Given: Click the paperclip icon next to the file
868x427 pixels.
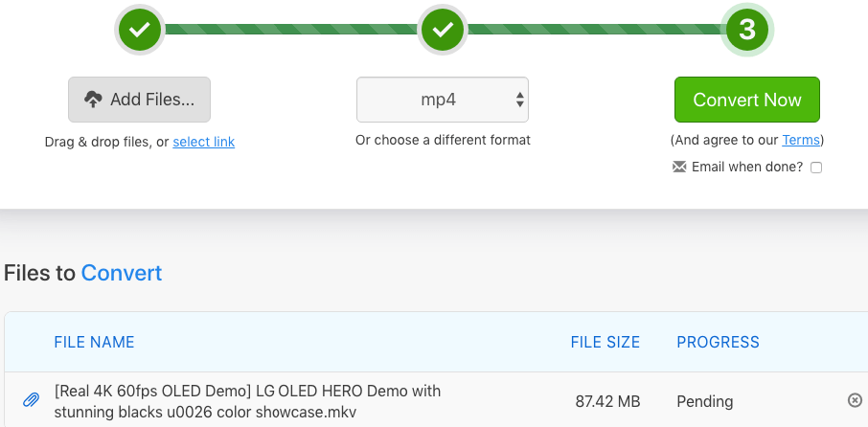Looking at the screenshot, I should (32, 400).
